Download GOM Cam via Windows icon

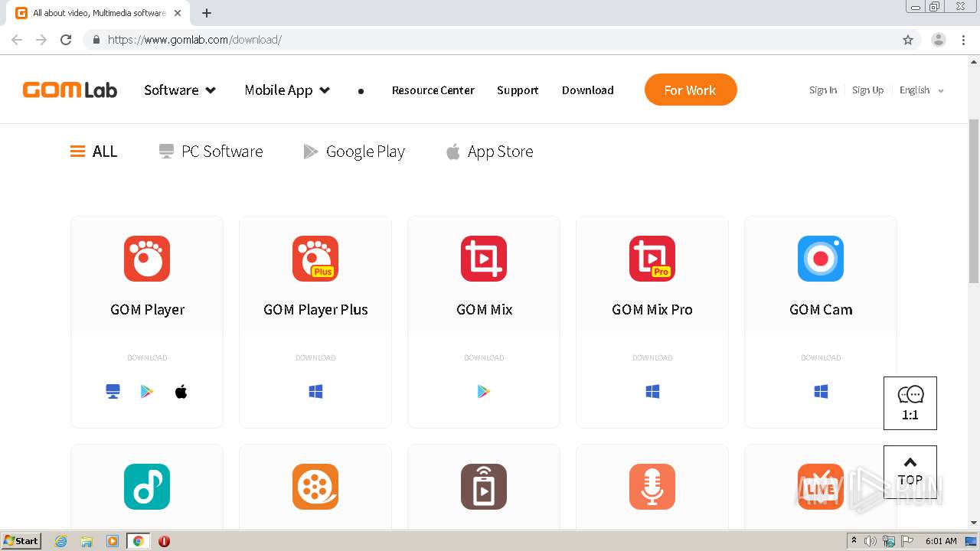click(821, 392)
